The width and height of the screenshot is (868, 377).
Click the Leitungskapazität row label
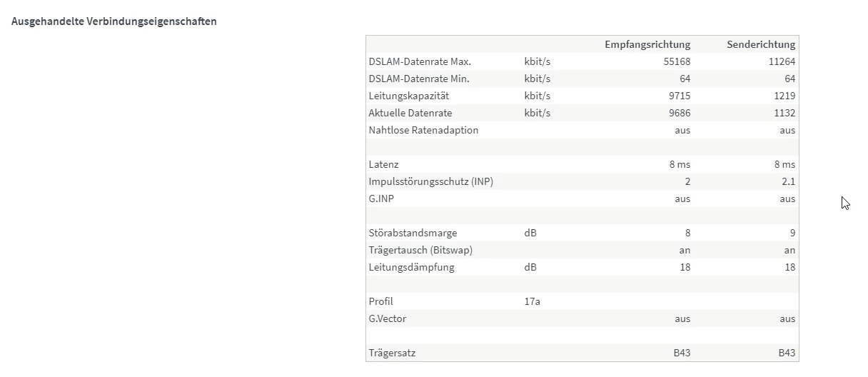[409, 96]
